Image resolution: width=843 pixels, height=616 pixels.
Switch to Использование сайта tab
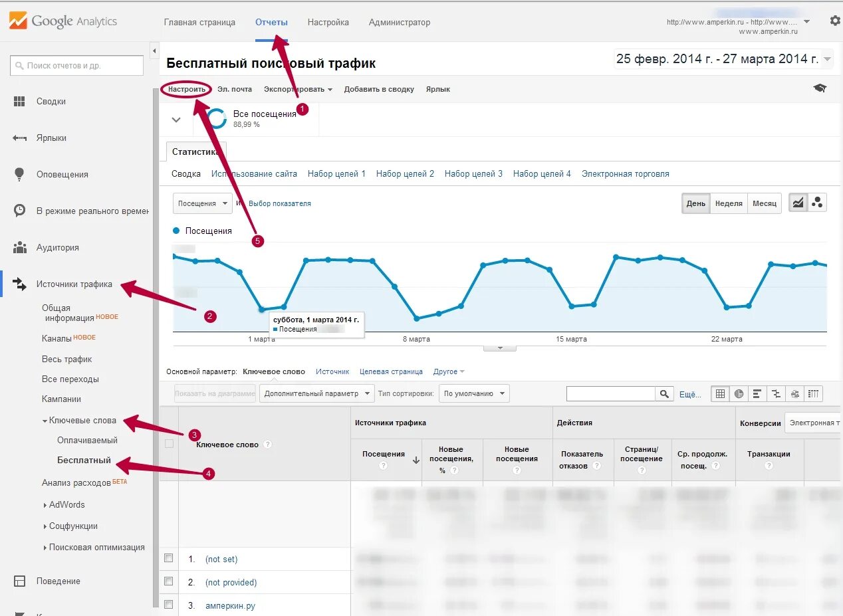coord(254,173)
